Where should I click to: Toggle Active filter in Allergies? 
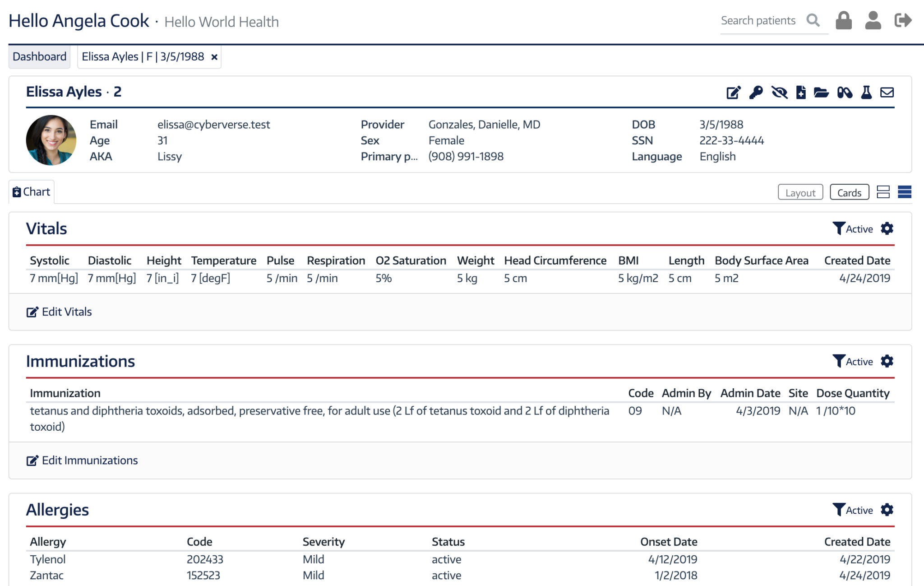pos(853,510)
